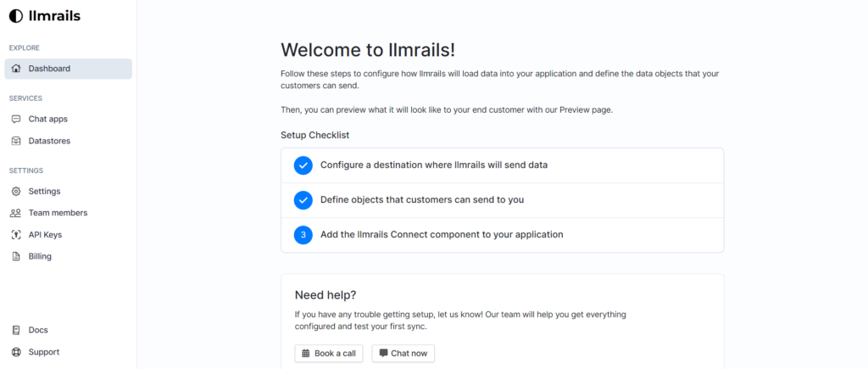The height and width of the screenshot is (369, 868).
Task: Open the Configure a destination checklist row
Action: click(x=502, y=165)
